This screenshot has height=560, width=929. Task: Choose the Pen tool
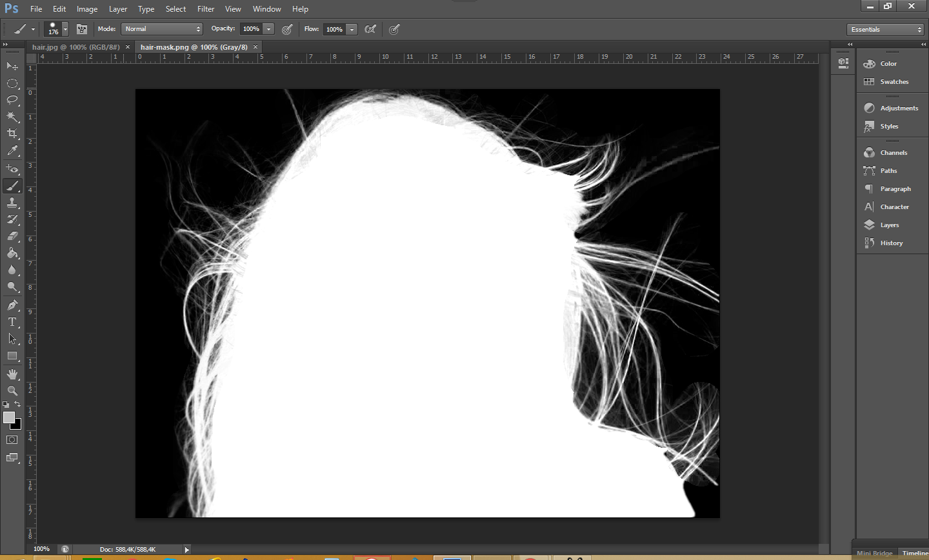pyautogui.click(x=12, y=305)
